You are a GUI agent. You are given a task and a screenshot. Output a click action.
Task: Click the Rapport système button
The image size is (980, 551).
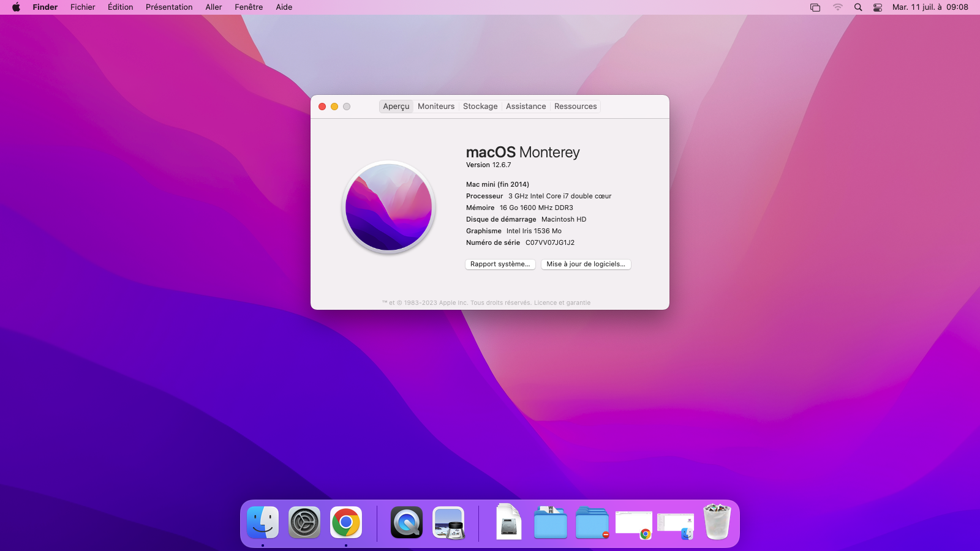pos(500,264)
